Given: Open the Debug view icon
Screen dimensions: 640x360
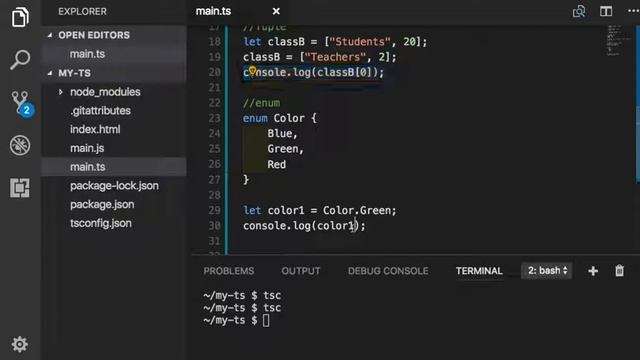Looking at the screenshot, I should pyautogui.click(x=20, y=145).
